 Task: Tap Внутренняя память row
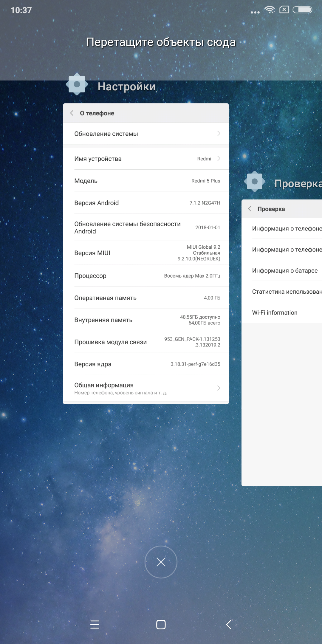[x=146, y=320]
